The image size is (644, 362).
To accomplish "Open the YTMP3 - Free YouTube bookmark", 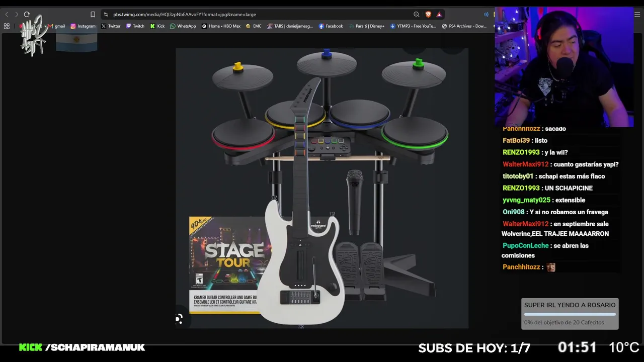I will [x=413, y=26].
